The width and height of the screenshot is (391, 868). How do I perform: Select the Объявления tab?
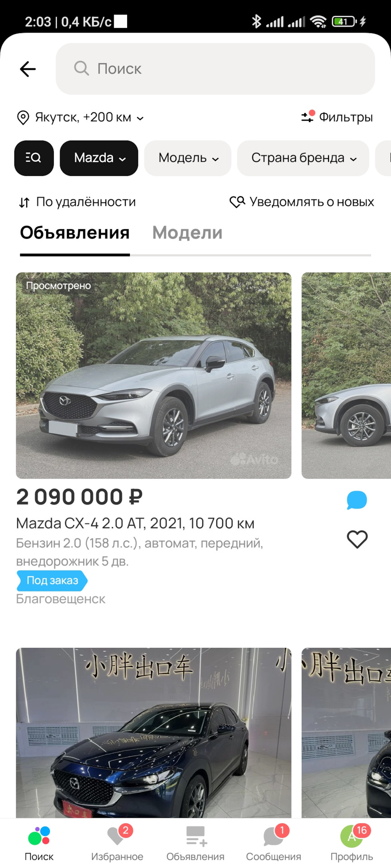coord(75,233)
